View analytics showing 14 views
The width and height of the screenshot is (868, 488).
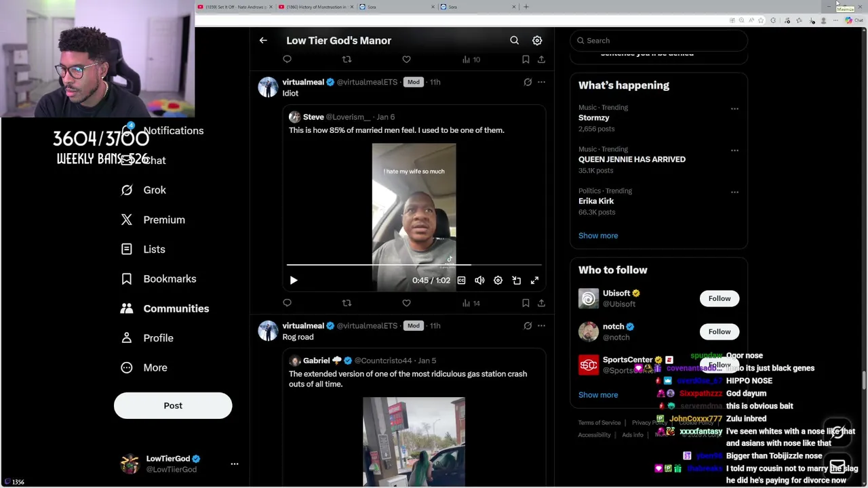pos(471,303)
